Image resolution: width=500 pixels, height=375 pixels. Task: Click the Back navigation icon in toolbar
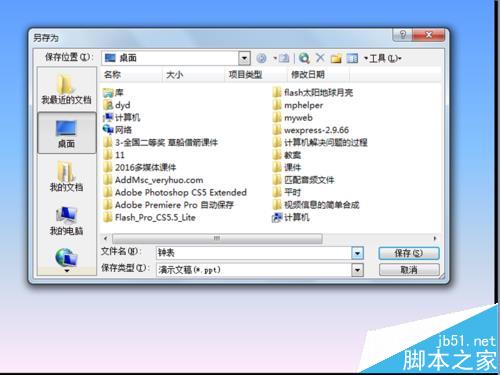click(261, 58)
